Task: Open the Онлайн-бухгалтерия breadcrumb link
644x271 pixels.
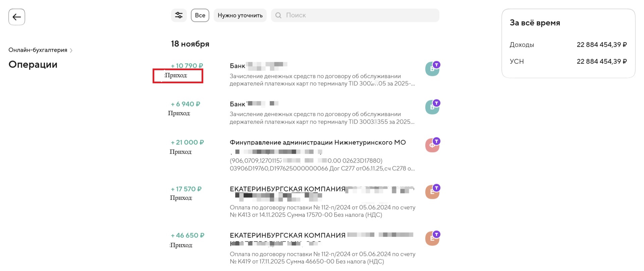Action: click(x=38, y=50)
